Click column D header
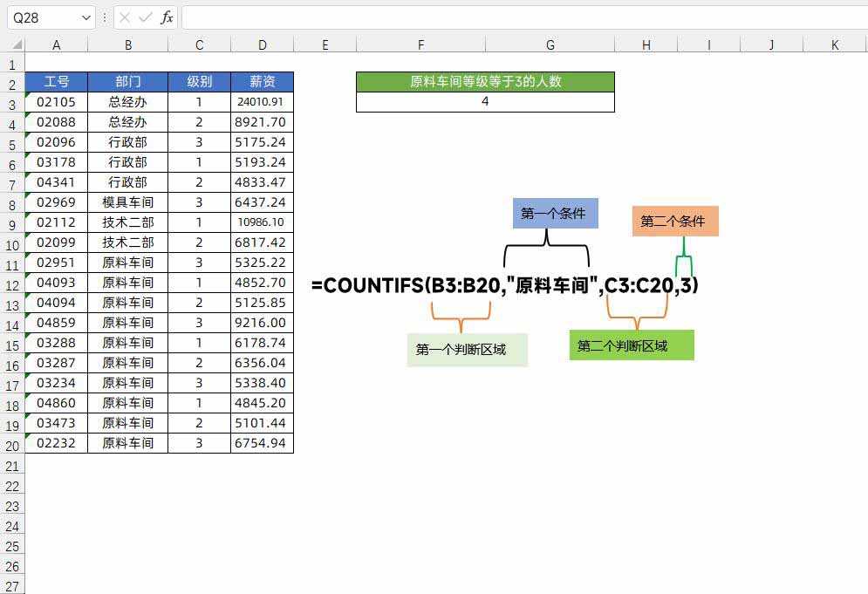The image size is (868, 594). click(x=262, y=44)
